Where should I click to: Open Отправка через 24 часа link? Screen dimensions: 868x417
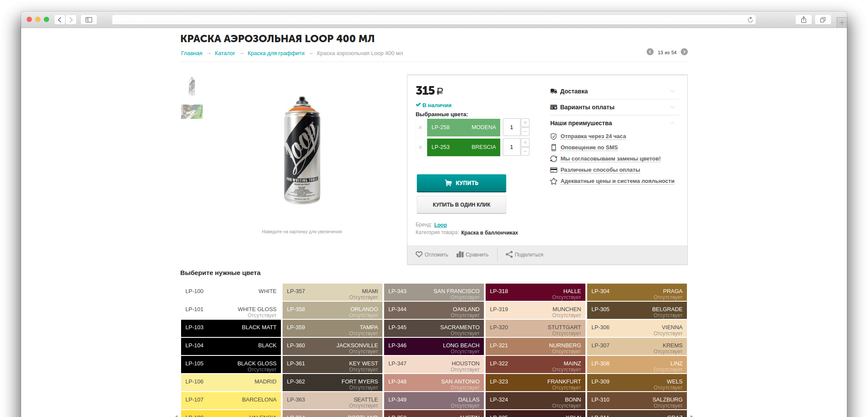593,136
